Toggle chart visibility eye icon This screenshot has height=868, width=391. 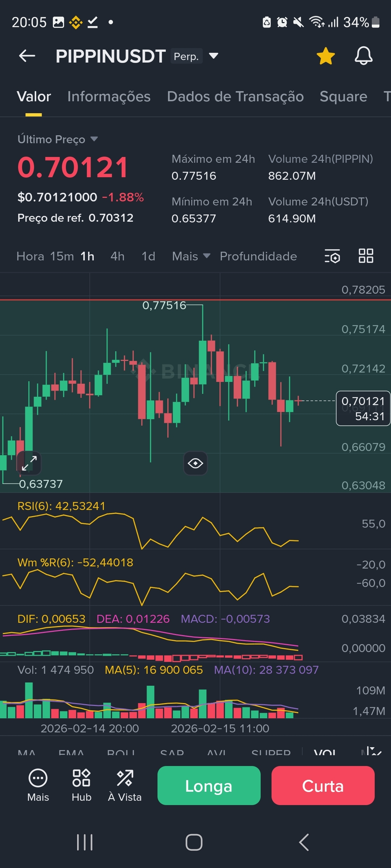click(195, 463)
